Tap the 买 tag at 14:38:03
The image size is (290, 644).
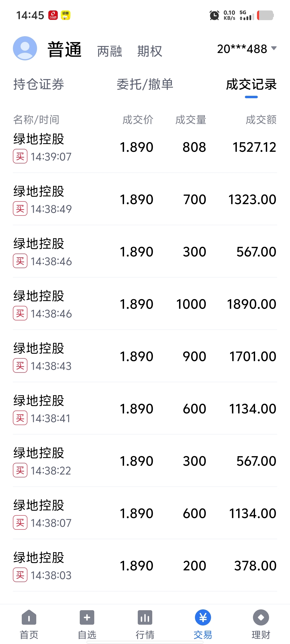[x=20, y=575]
